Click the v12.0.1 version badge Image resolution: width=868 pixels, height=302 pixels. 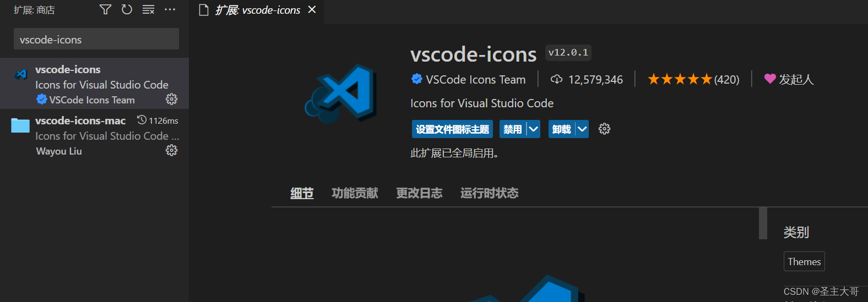tap(568, 52)
